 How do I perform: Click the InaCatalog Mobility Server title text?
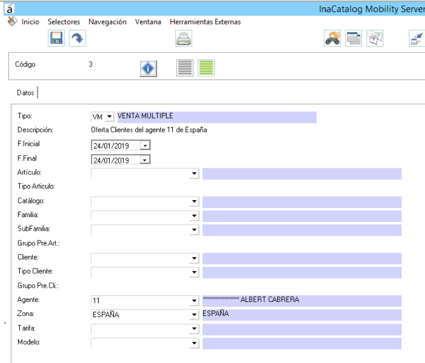tap(372, 9)
